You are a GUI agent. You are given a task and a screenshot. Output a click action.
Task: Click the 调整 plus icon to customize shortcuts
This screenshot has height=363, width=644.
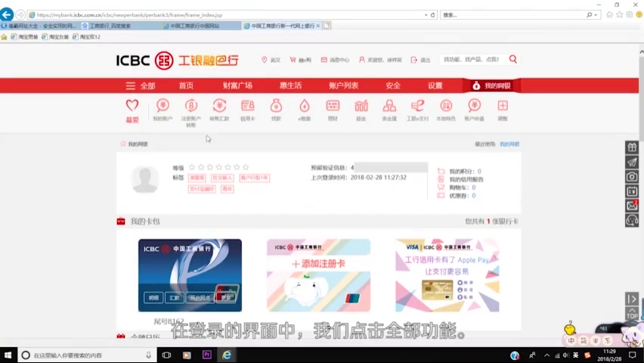tap(503, 106)
